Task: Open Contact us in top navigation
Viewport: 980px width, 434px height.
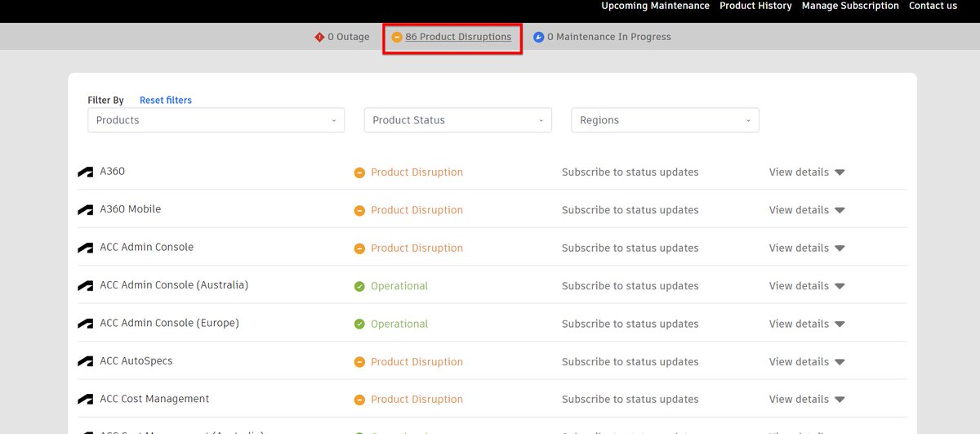Action: tap(933, 6)
